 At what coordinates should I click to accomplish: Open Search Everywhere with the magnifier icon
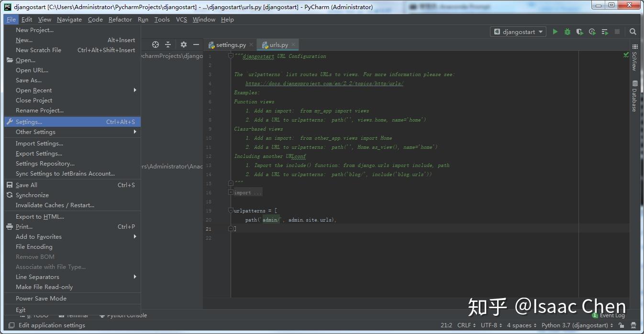pos(633,32)
